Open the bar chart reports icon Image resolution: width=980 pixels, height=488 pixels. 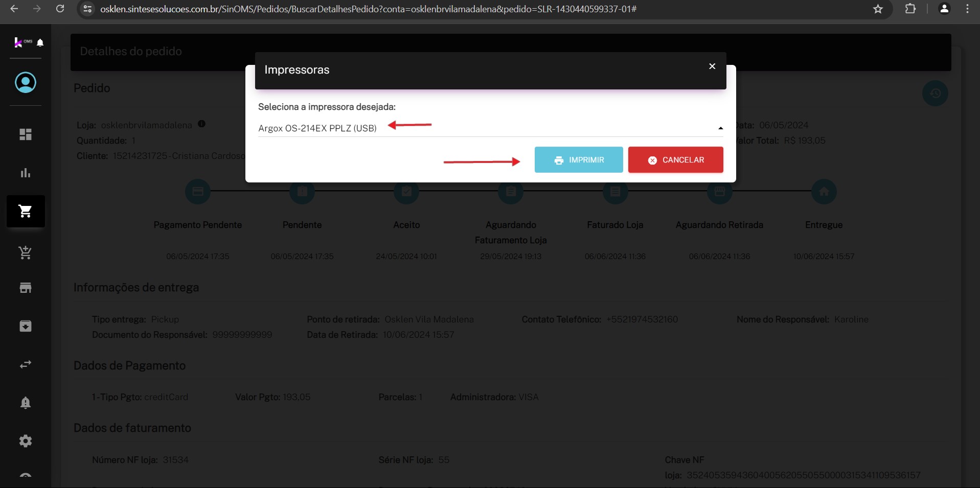26,173
